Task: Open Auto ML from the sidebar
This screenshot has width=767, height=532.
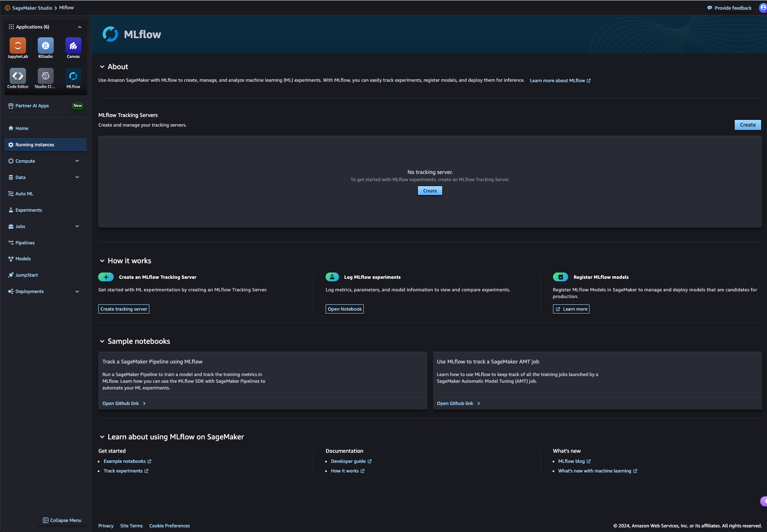Action: (x=45, y=194)
